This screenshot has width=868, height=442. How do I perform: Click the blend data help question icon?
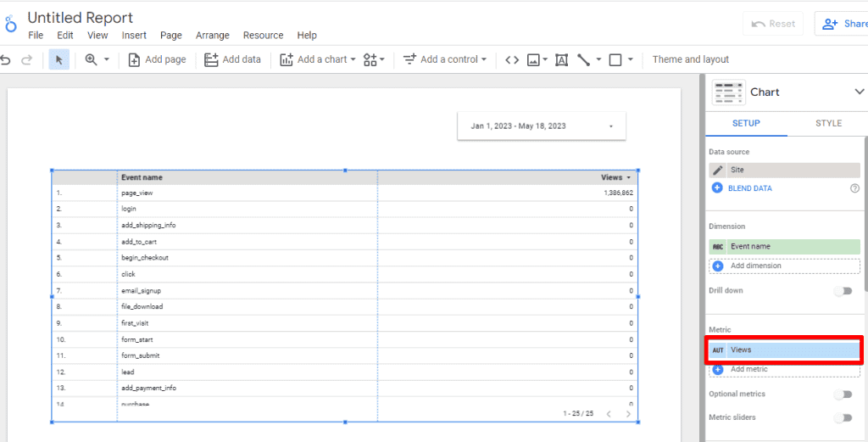point(854,188)
